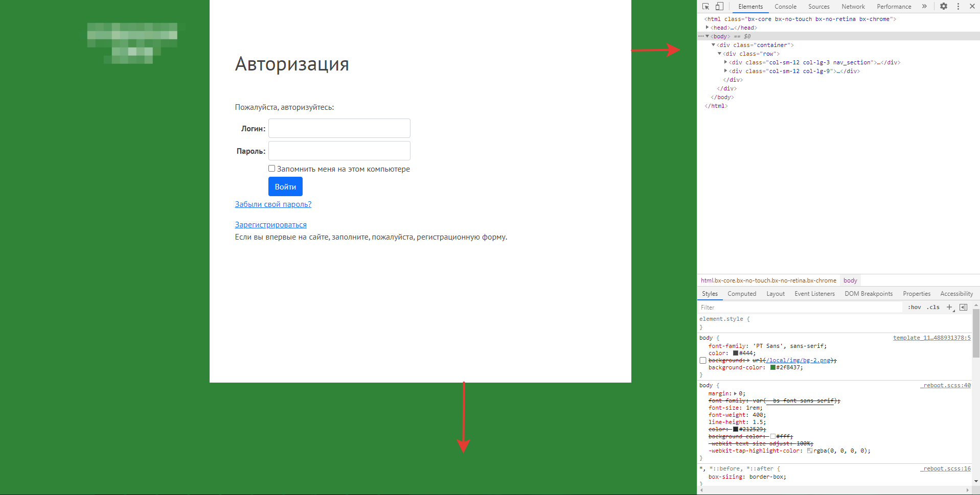Open color picker for #444 swatch
This screenshot has height=495, width=980.
736,353
